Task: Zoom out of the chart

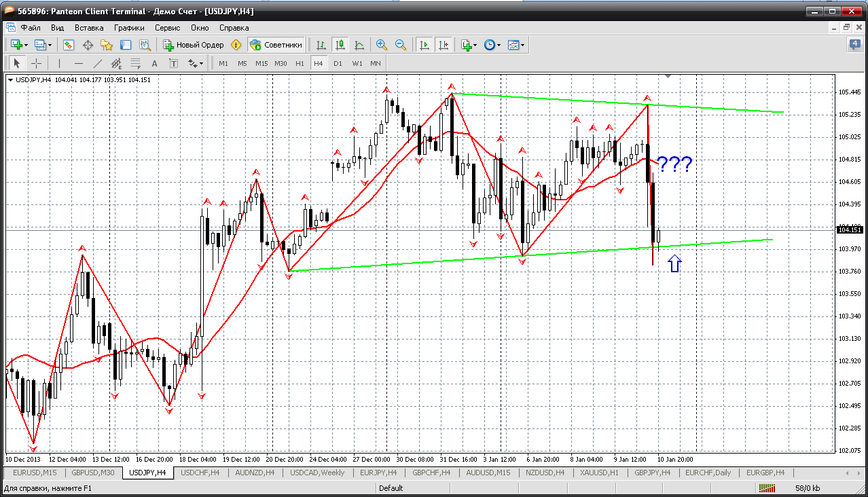Action: [401, 45]
